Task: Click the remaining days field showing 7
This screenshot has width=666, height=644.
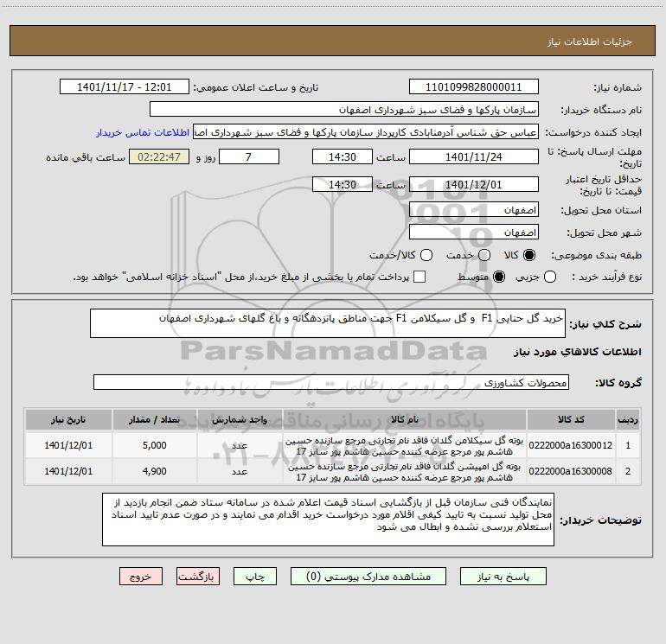Action: pyautogui.click(x=248, y=156)
